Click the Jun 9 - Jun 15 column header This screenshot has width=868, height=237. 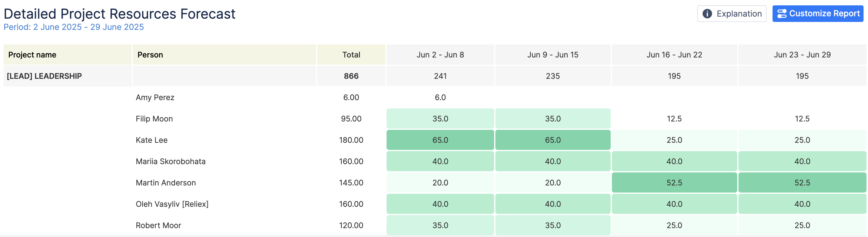click(x=553, y=55)
